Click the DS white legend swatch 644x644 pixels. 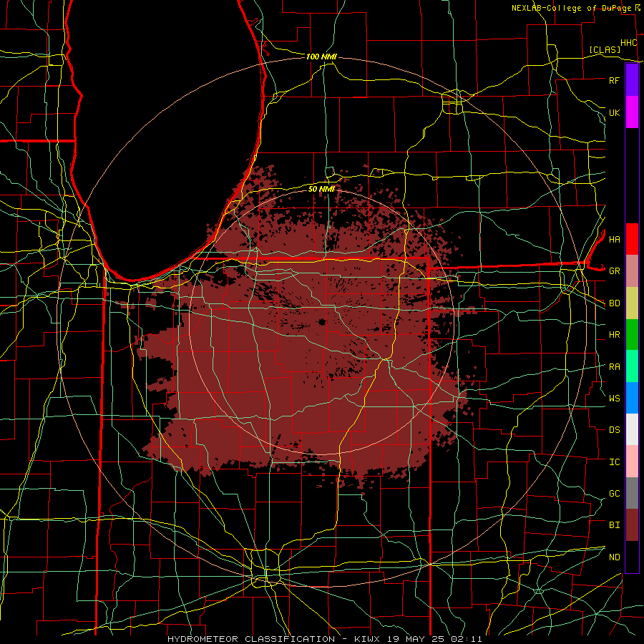coord(632,429)
